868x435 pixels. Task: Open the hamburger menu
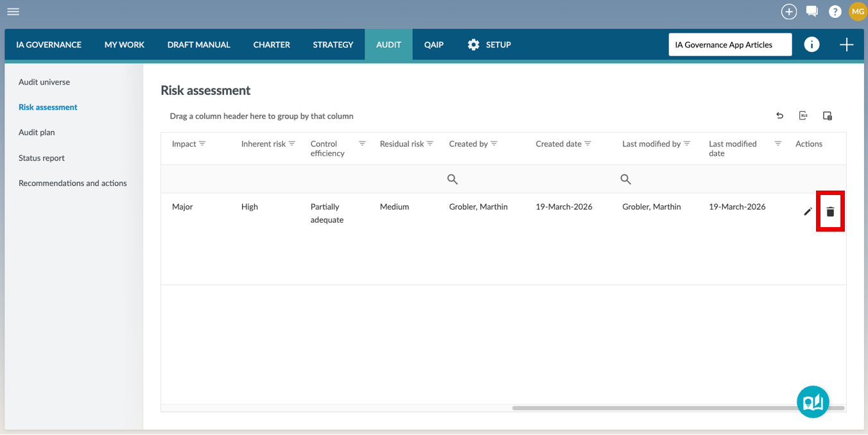(x=13, y=12)
